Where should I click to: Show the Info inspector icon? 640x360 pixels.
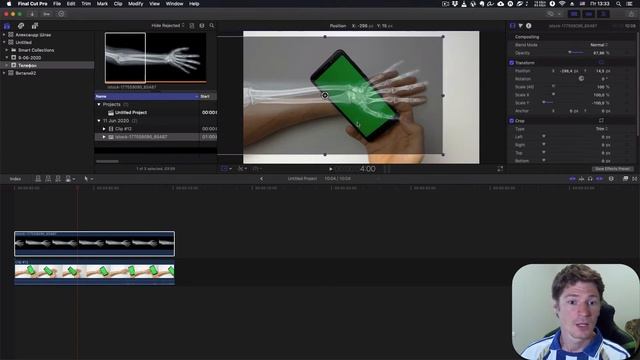click(529, 26)
